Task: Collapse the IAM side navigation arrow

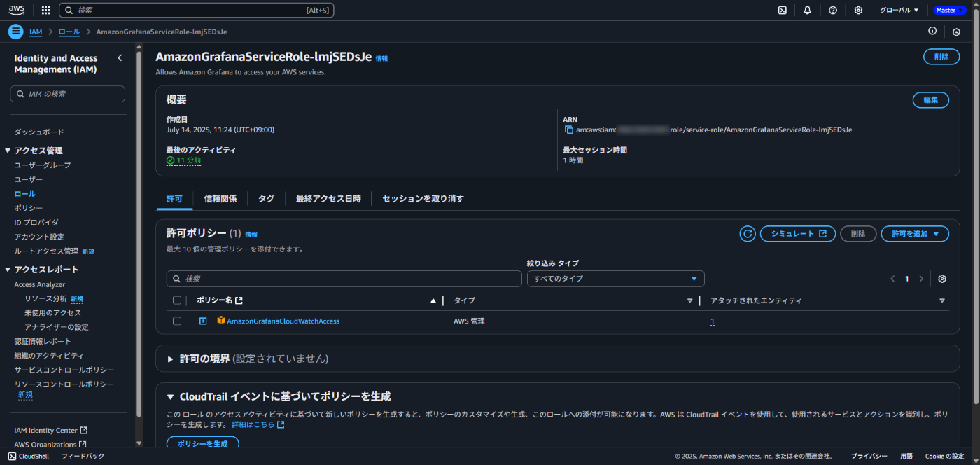Action: 120,58
